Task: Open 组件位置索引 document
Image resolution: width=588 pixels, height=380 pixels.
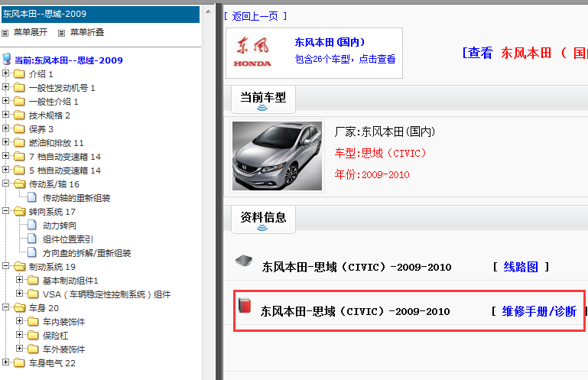Action: point(68,239)
